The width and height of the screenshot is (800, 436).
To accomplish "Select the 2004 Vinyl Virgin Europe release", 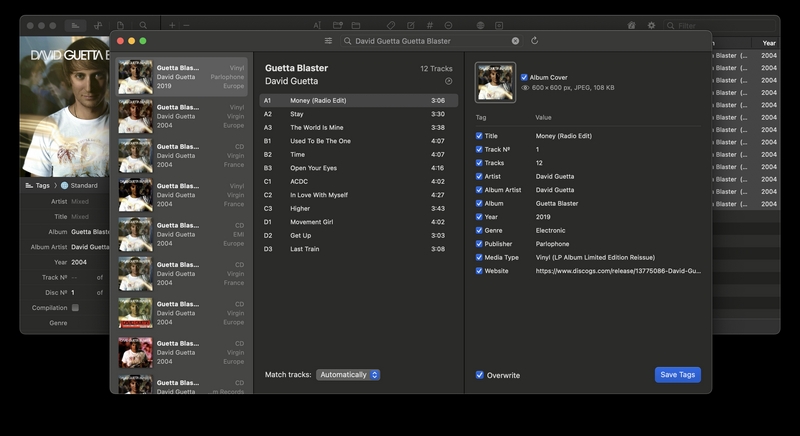I will click(x=182, y=116).
